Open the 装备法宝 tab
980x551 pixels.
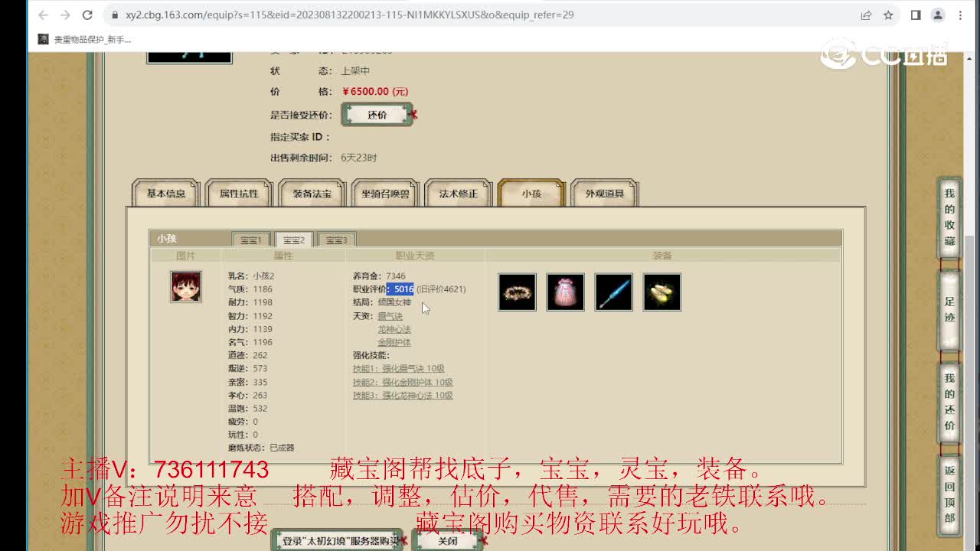click(x=312, y=194)
